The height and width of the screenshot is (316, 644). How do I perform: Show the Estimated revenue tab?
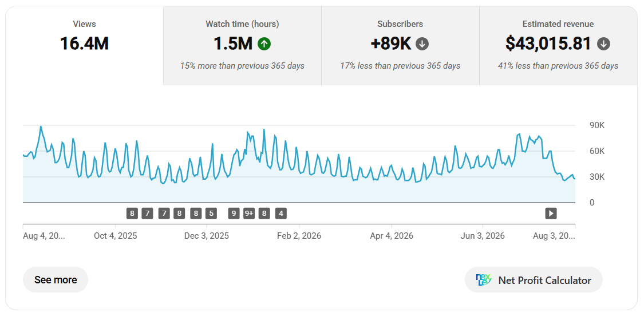click(558, 46)
